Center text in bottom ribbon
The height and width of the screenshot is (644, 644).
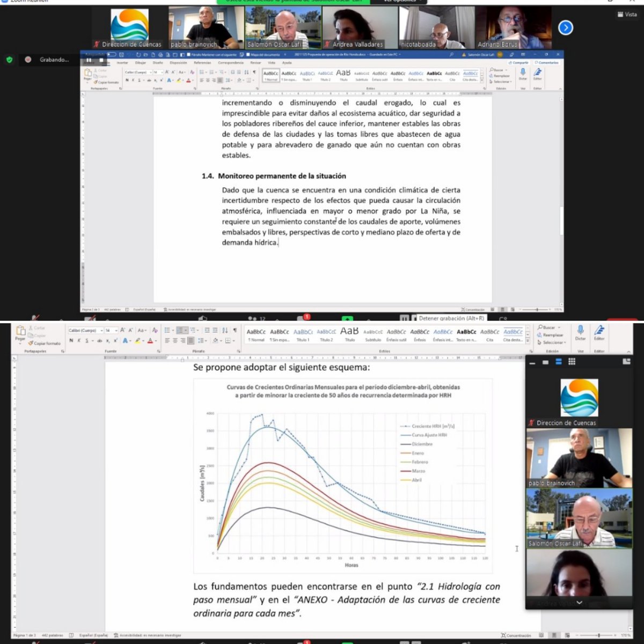175,341
